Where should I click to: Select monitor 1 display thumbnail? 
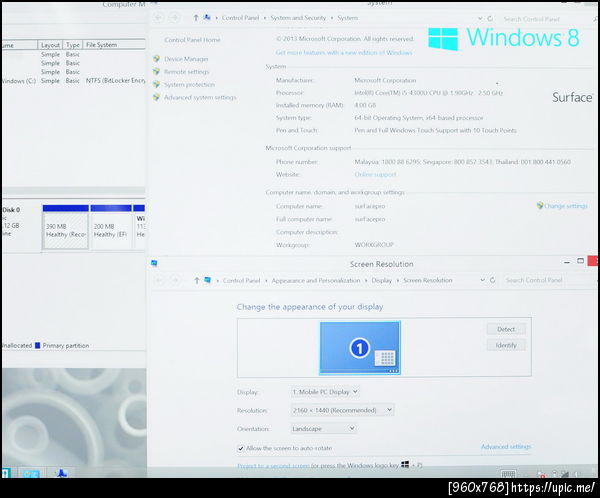click(360, 348)
